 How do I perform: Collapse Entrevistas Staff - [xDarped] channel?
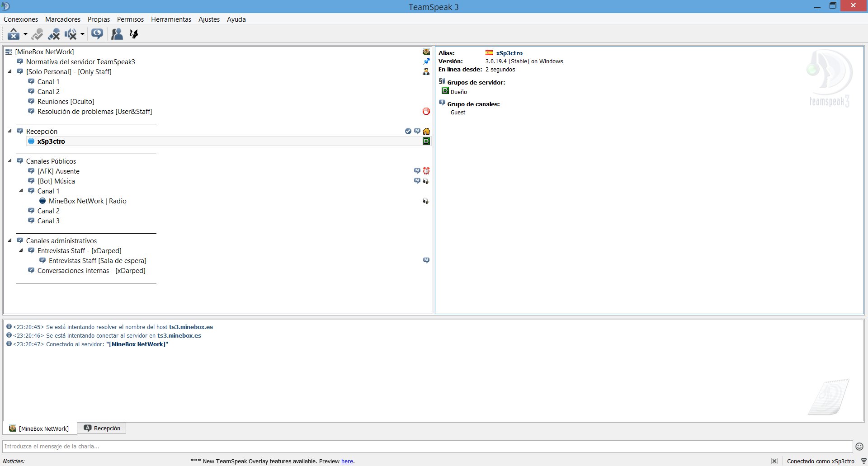[21, 250]
